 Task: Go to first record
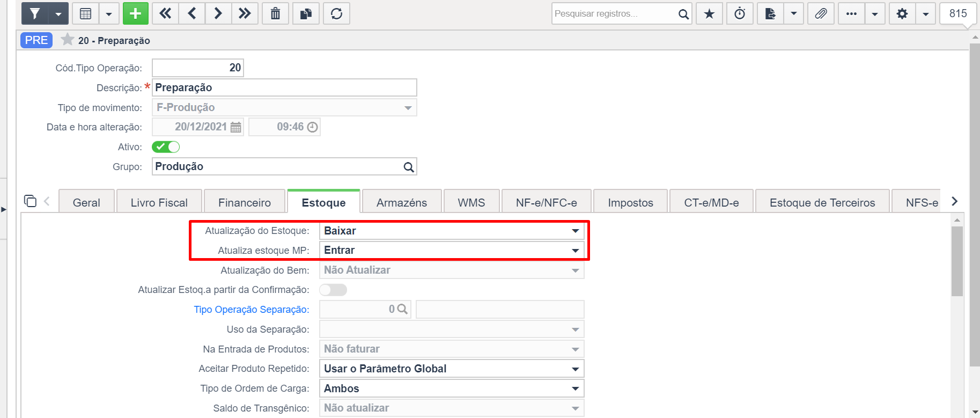pyautogui.click(x=165, y=13)
